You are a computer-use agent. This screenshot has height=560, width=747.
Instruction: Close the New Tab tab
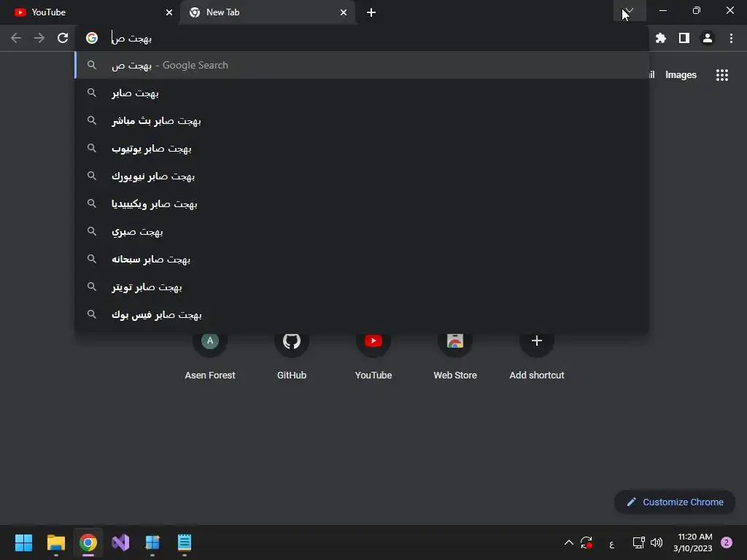(344, 12)
